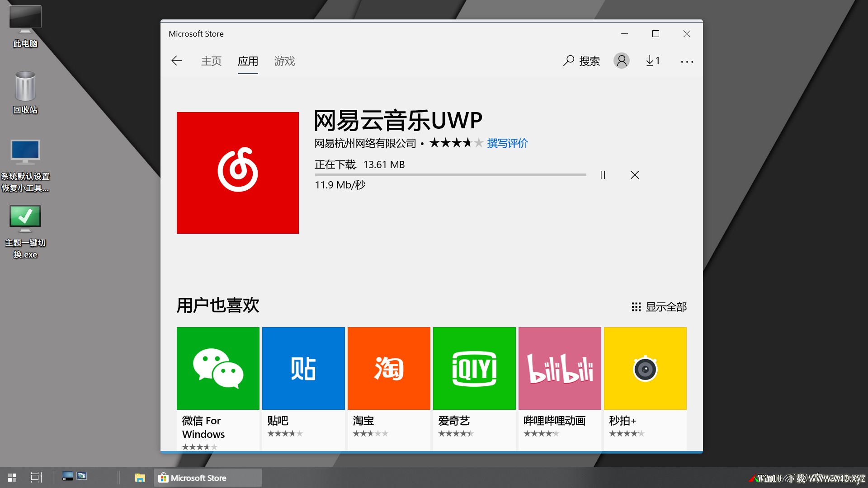Maximize the Microsoft Store window
The width and height of the screenshot is (868, 488).
[x=656, y=34]
